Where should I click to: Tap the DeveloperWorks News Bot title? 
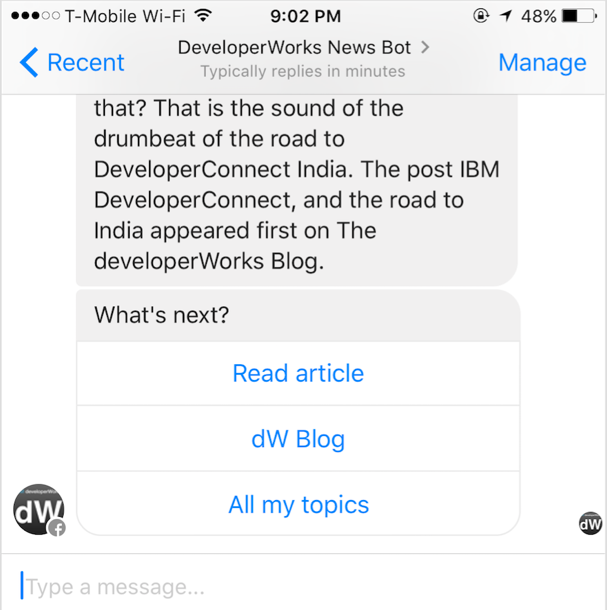click(x=294, y=47)
